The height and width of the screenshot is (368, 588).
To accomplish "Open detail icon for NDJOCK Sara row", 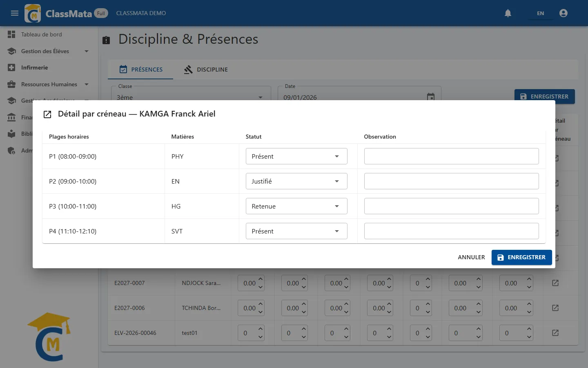I will click(x=555, y=283).
